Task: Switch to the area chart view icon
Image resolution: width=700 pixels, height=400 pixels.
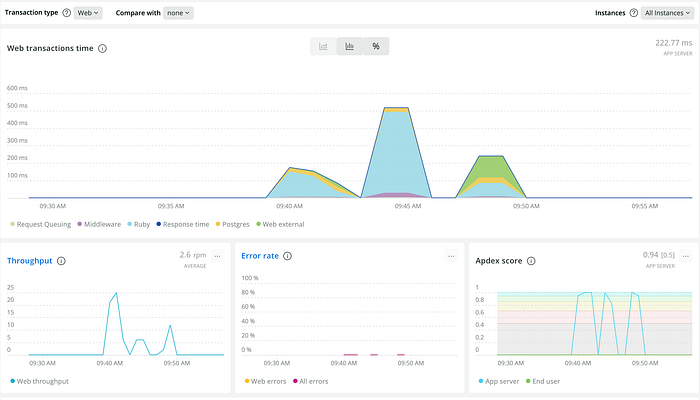Action: 323,46
